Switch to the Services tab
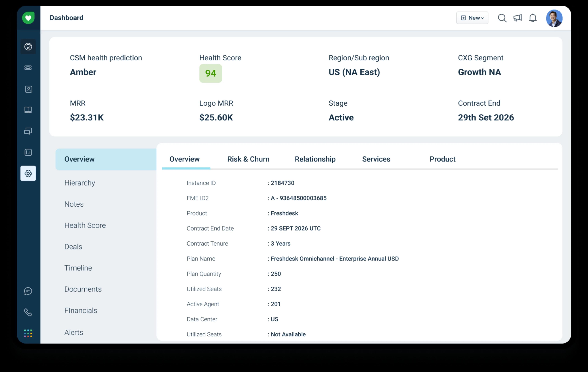This screenshot has height=372, width=588. pos(376,159)
